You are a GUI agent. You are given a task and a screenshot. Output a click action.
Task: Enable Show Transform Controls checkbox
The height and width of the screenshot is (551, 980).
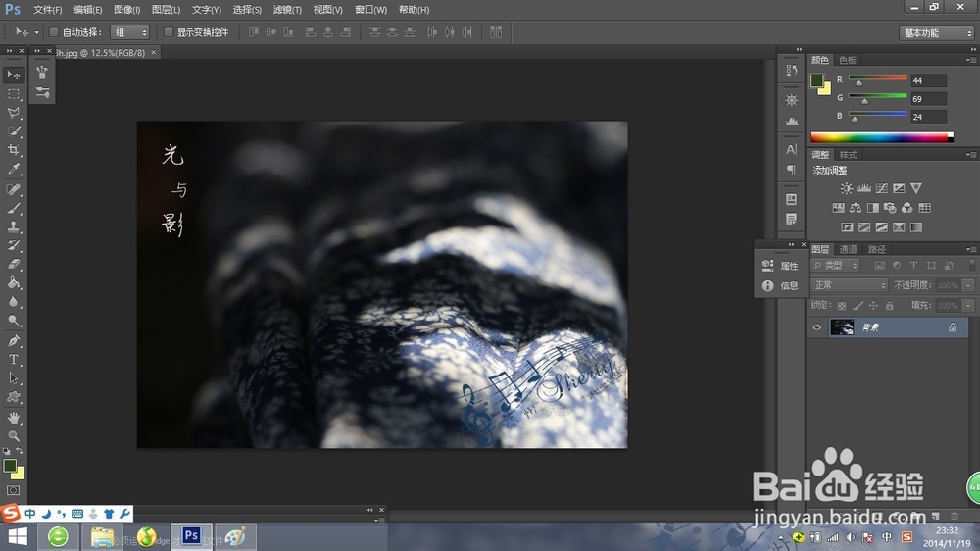click(x=169, y=32)
